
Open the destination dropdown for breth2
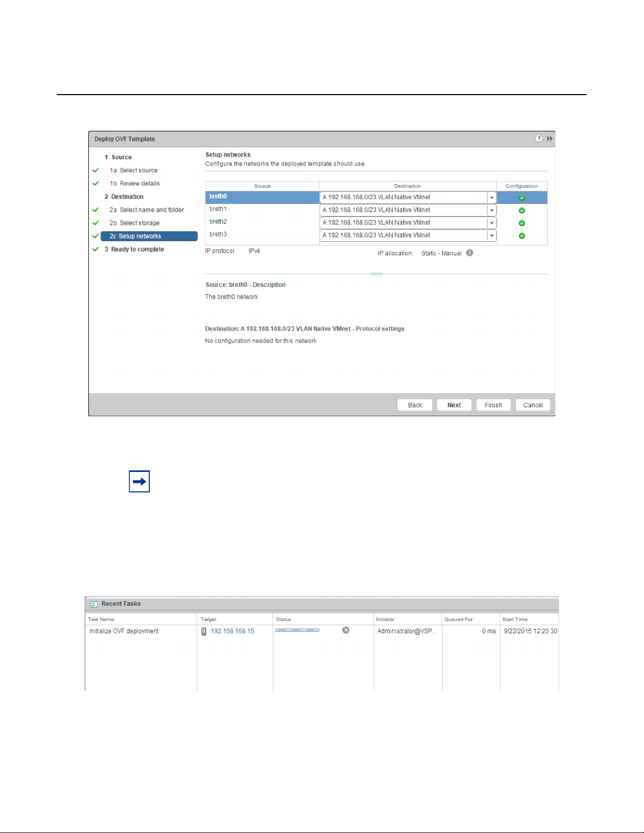tap(492, 223)
